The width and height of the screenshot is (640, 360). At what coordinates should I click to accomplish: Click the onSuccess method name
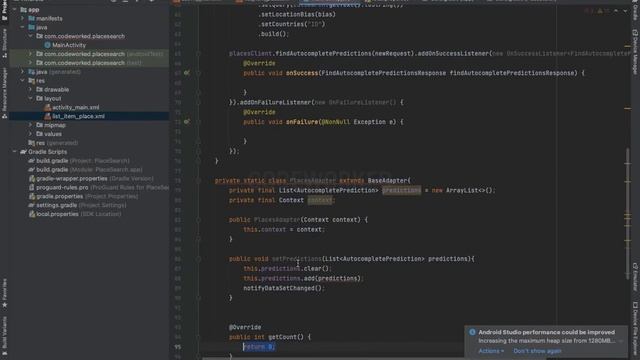[x=302, y=73]
